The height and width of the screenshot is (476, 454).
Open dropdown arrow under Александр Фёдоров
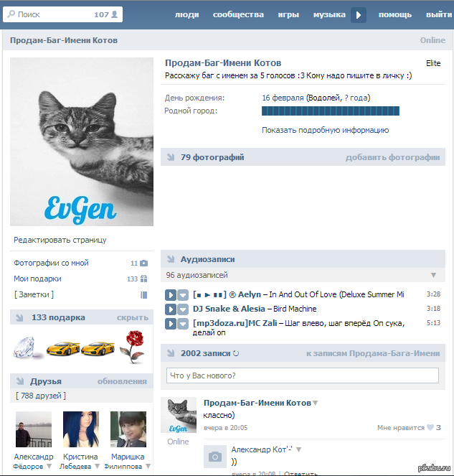(49, 466)
